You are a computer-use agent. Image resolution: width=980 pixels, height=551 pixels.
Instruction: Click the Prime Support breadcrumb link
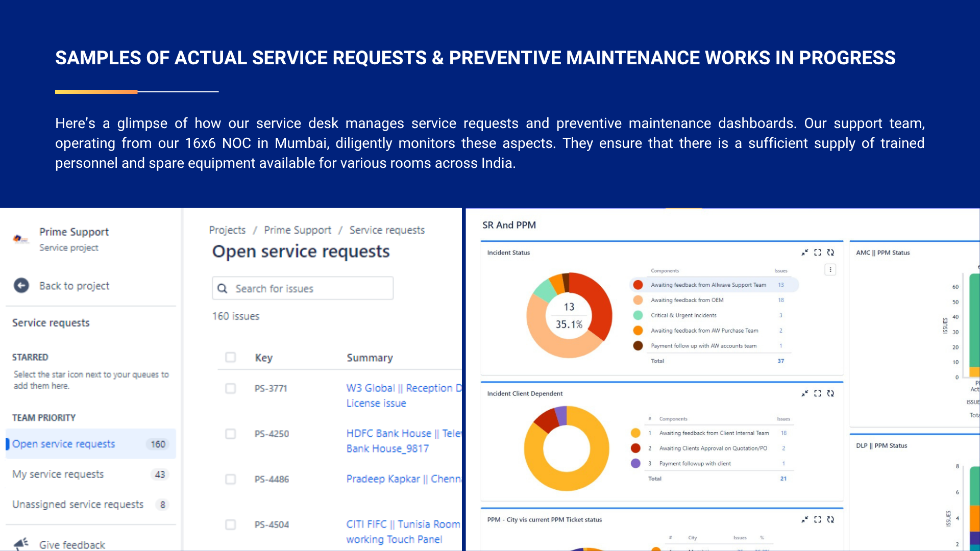click(x=298, y=230)
